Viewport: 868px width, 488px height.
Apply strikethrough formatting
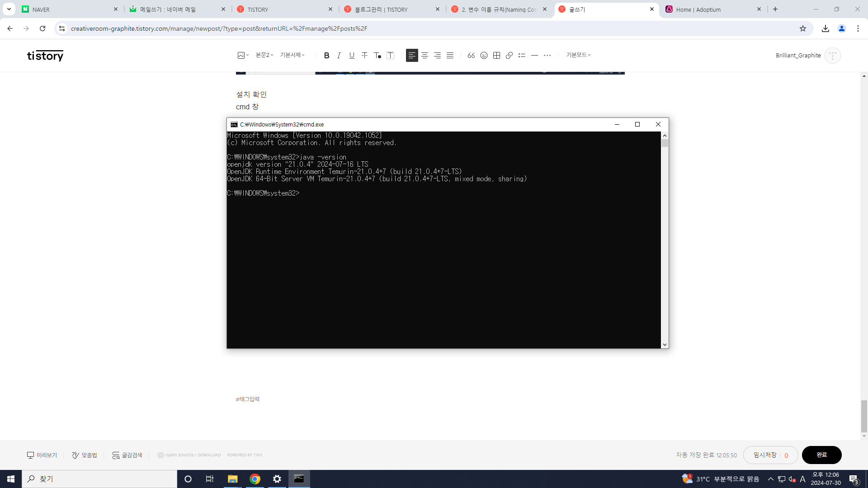[x=364, y=55]
